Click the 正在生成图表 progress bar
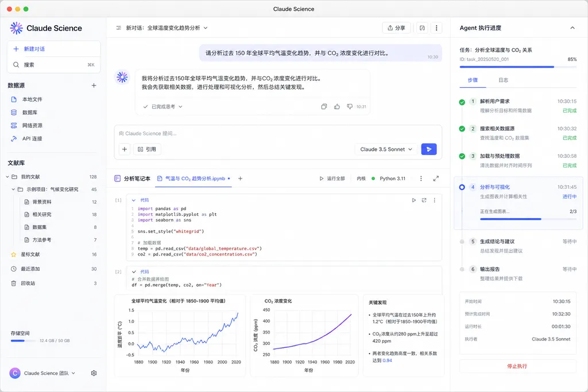The width and height of the screenshot is (588, 392). (528, 219)
